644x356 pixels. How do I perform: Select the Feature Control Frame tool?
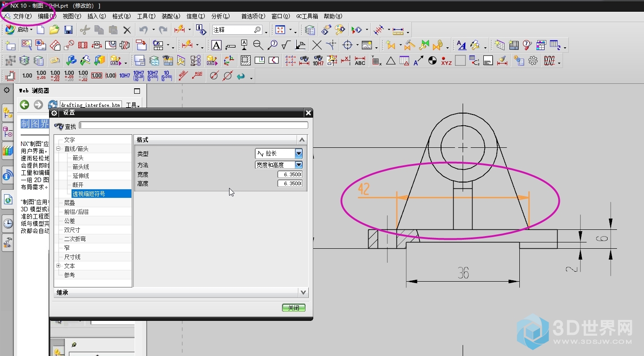230,46
